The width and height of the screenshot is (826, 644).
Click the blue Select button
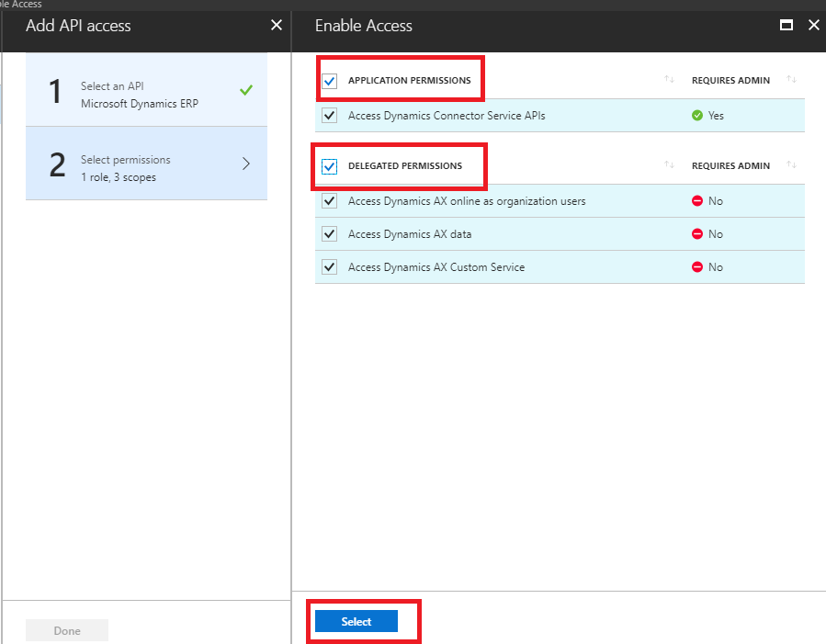point(356,622)
